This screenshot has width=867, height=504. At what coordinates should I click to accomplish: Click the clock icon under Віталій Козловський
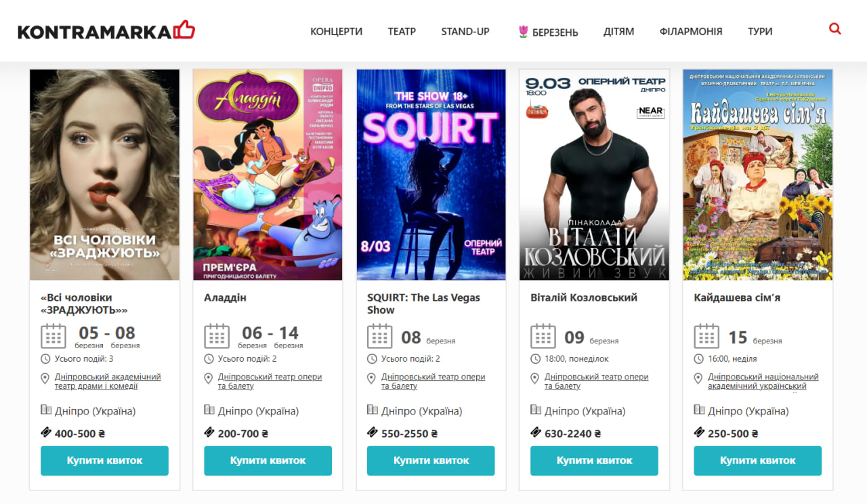click(x=536, y=359)
